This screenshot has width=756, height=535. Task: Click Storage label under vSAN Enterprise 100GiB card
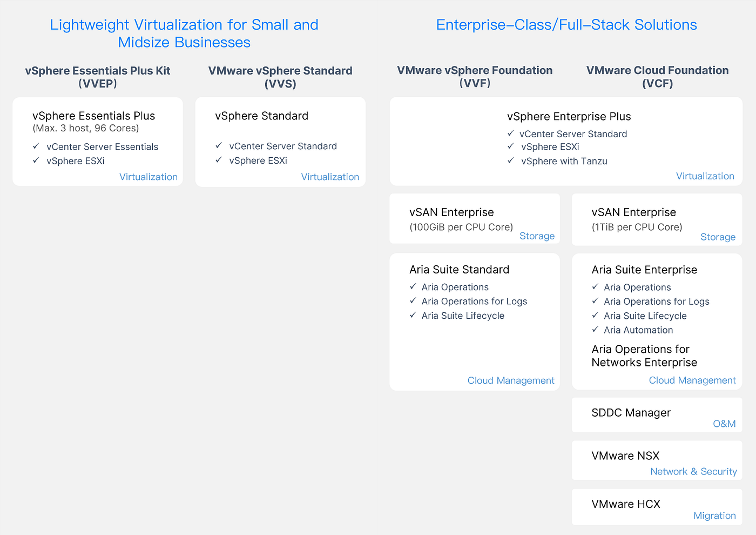pos(537,236)
